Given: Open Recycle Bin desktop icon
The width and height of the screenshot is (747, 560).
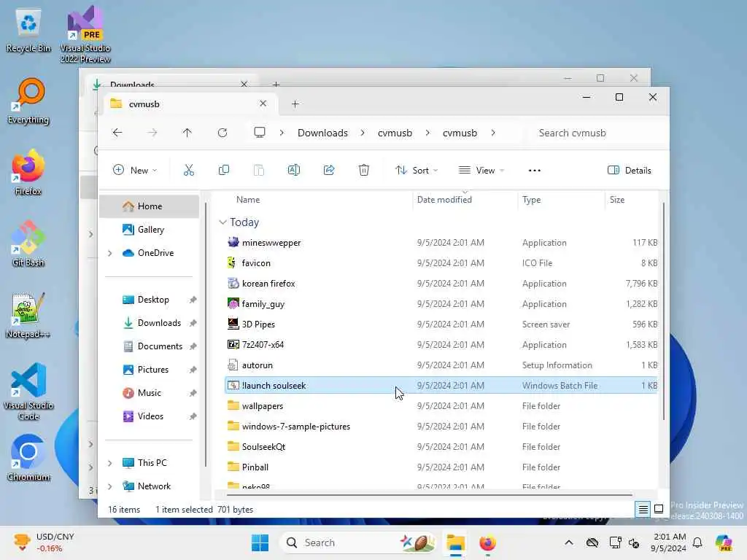Looking at the screenshot, I should pos(28,31).
